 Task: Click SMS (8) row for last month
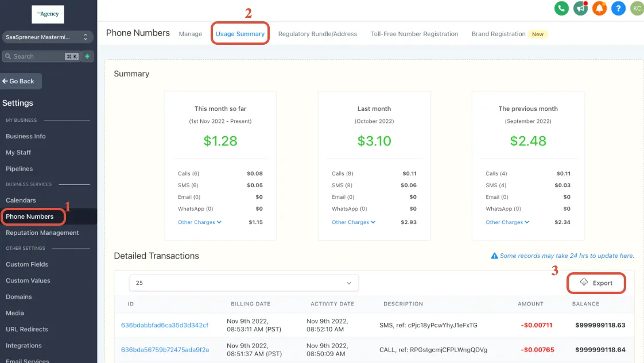374,186
